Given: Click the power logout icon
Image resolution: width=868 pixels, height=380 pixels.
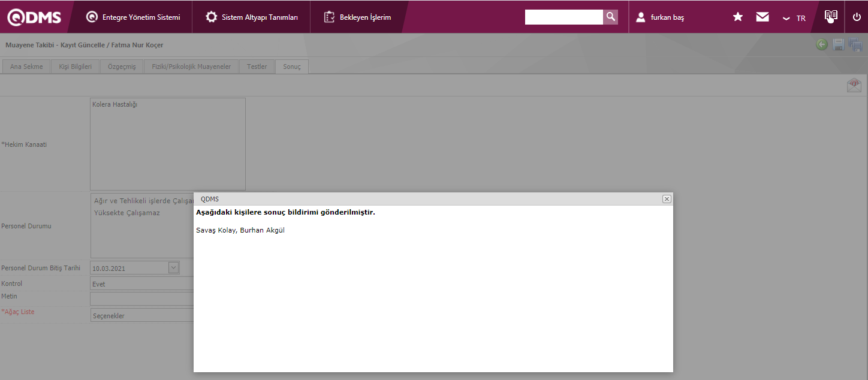Looking at the screenshot, I should (x=857, y=17).
